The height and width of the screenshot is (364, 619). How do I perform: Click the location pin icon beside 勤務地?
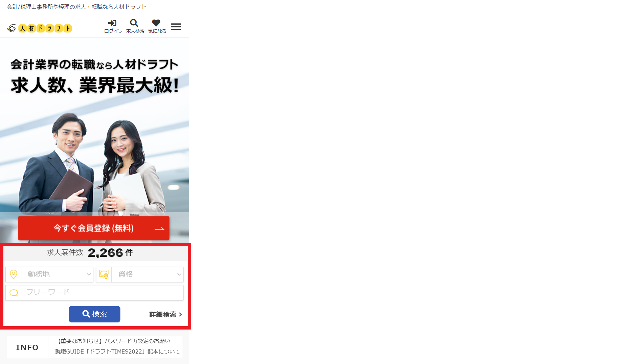(x=14, y=274)
